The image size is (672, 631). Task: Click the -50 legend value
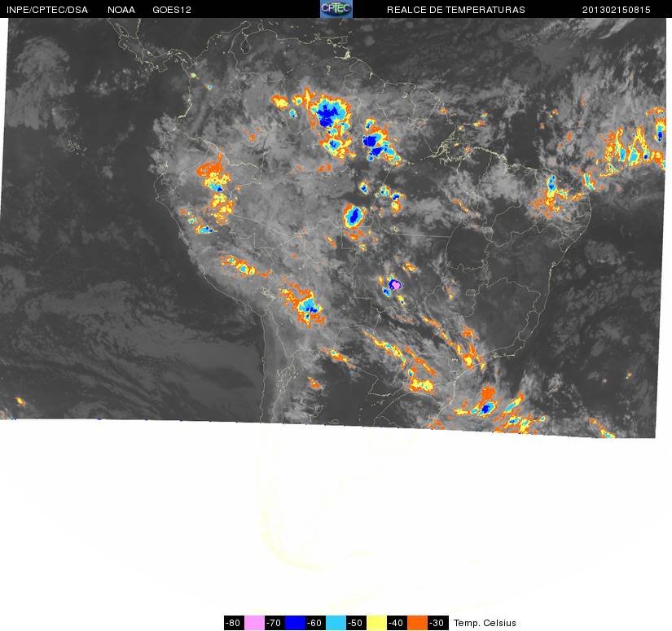point(357,623)
